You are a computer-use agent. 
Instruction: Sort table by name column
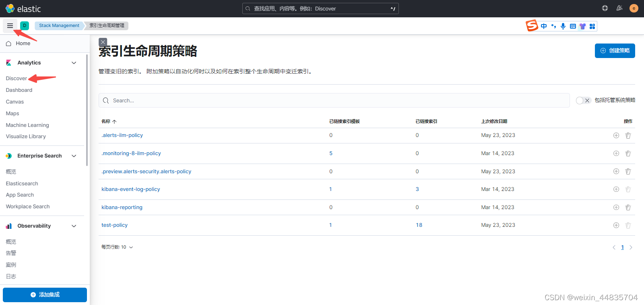pos(109,121)
